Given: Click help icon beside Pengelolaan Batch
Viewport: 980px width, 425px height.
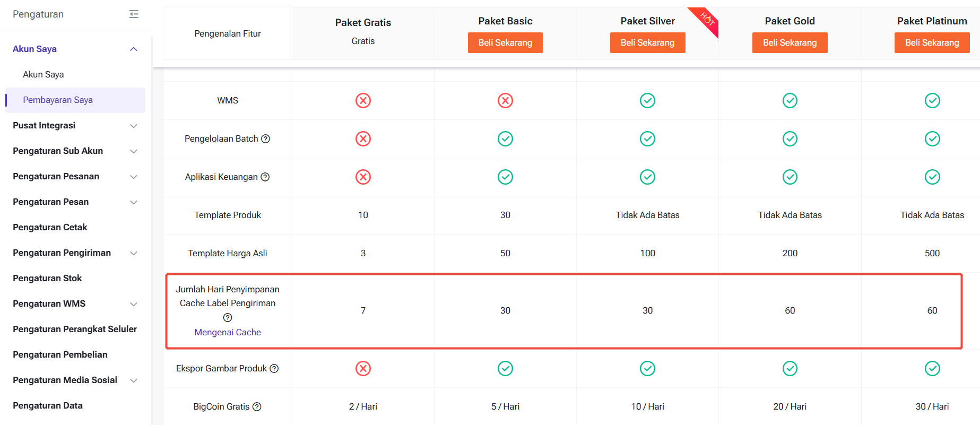Looking at the screenshot, I should tap(266, 138).
